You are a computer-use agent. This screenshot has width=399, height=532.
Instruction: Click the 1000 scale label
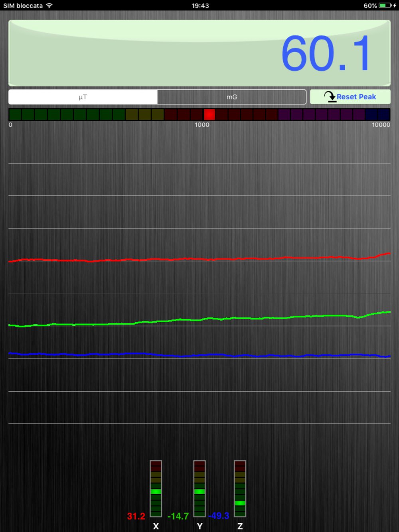pos(202,125)
